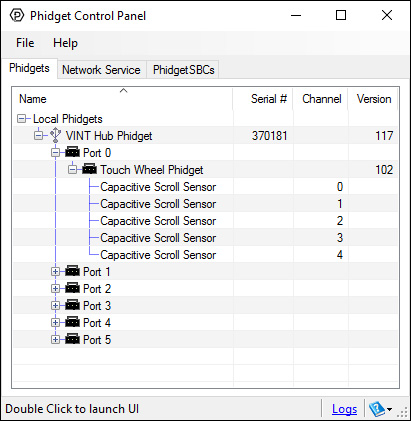Click the USB icon beside VINT Hub Phidget
The width and height of the screenshot is (411, 421).
(x=55, y=135)
